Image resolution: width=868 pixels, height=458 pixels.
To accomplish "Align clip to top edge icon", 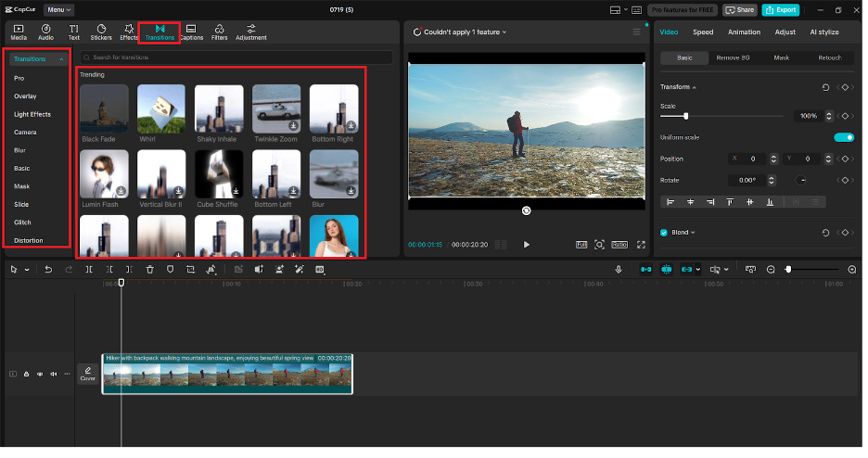I will 730,202.
